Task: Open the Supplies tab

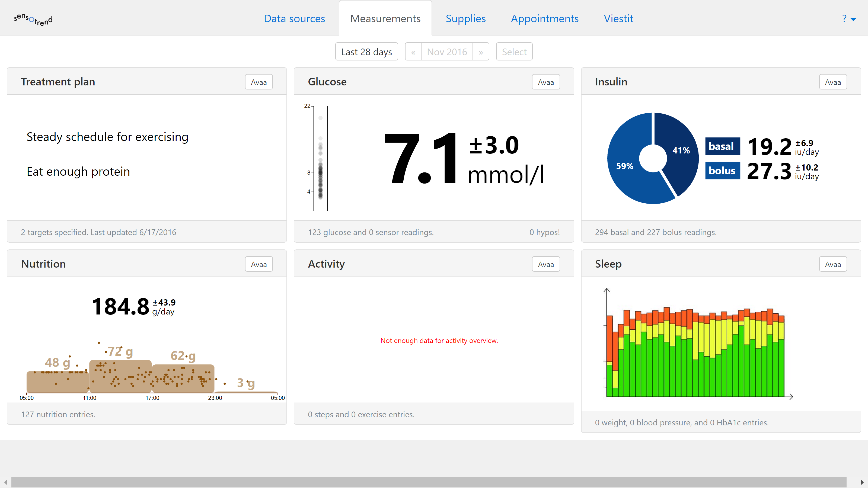Action: (465, 18)
